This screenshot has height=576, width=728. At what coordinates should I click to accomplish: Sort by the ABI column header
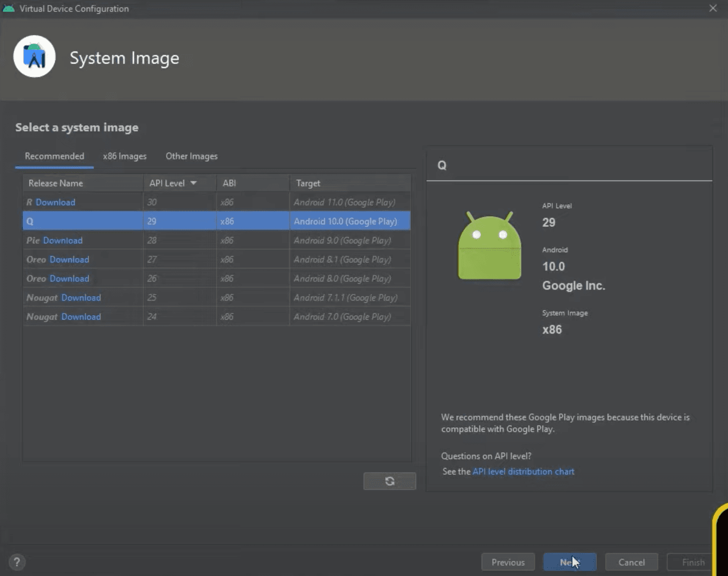229,183
